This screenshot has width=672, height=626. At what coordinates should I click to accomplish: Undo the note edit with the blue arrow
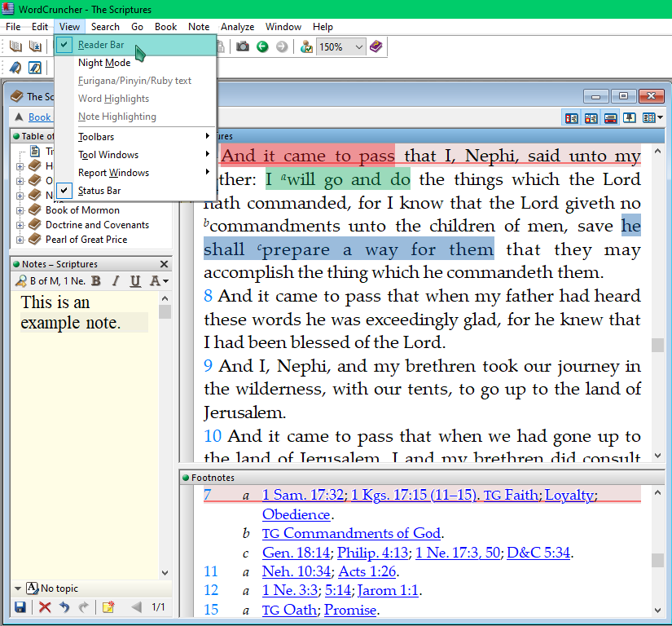[x=64, y=607]
